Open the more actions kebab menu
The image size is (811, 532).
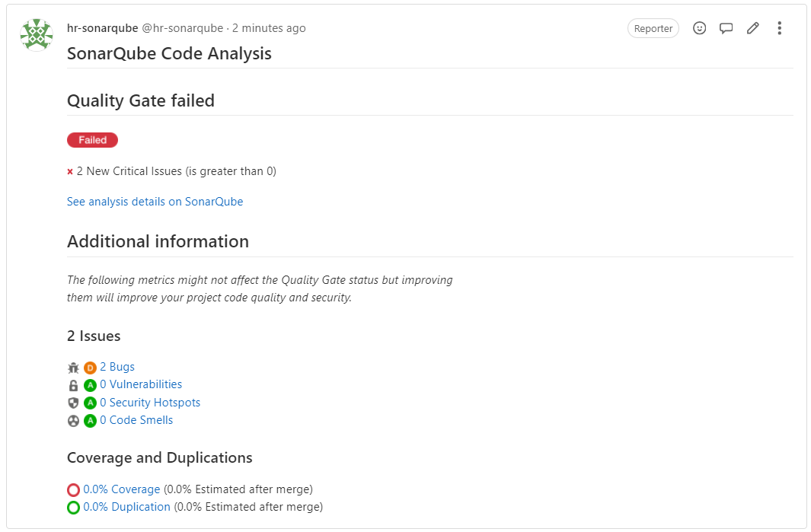tap(779, 28)
